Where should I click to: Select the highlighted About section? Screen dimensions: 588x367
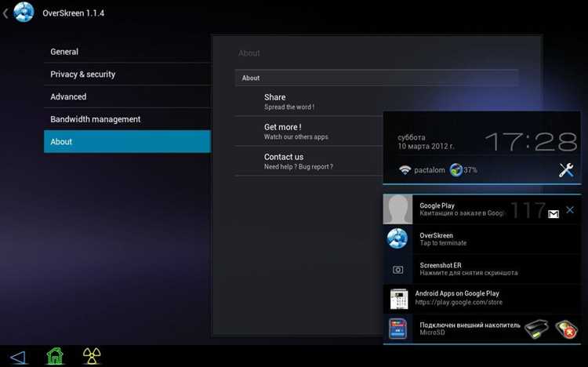[x=128, y=141]
